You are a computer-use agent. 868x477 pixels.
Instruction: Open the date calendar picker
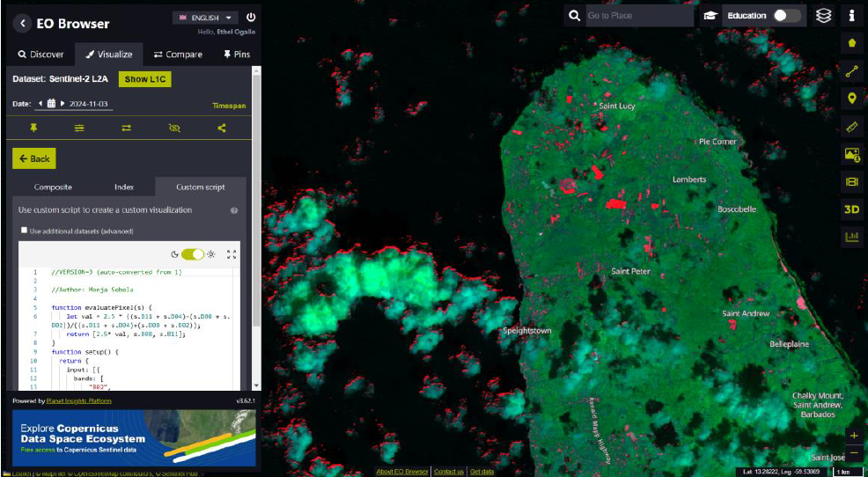coord(51,104)
